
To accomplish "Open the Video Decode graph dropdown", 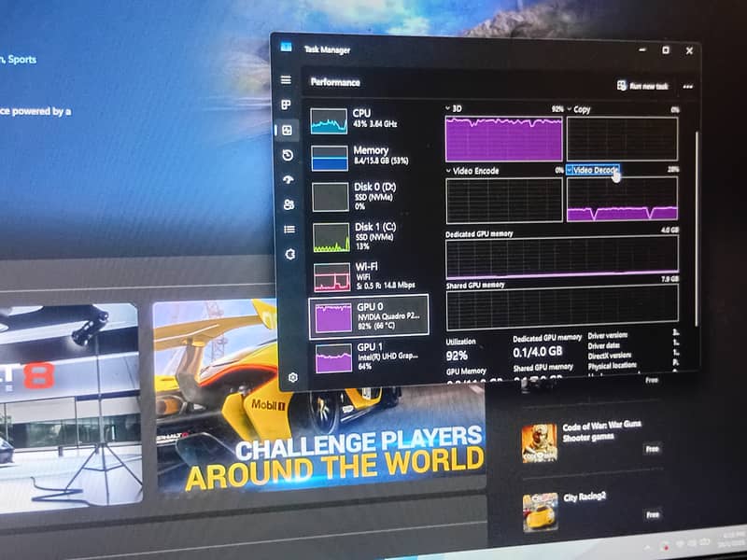I will [x=593, y=170].
